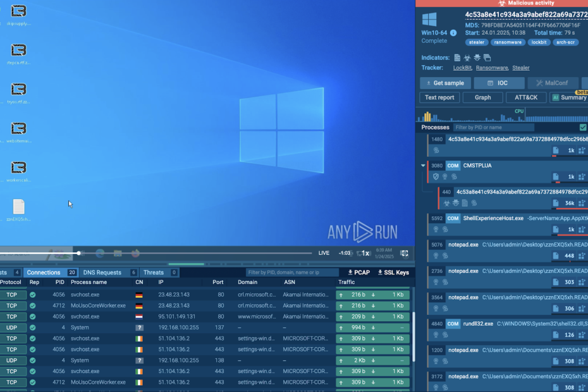
Task: Open the Threats tab
Action: [x=153, y=273]
